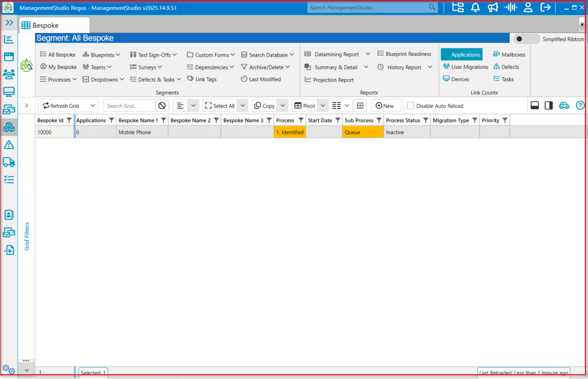Open the help question mark icon
This screenshot has height=379, width=588.
(x=580, y=105)
